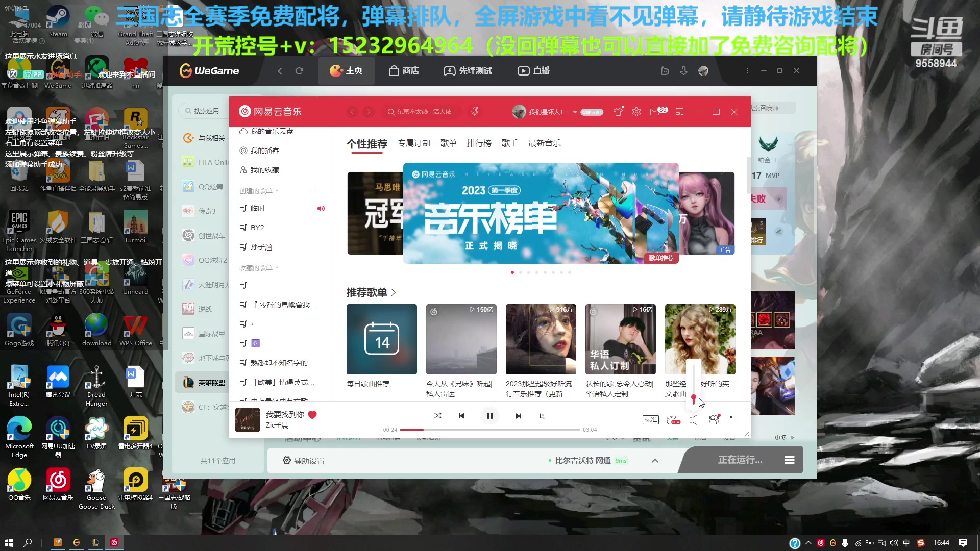
Task: Switch to the 排行榜 tab
Action: click(x=479, y=143)
